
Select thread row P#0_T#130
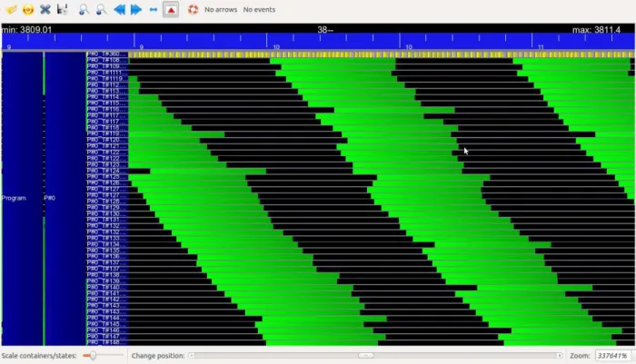106,213
